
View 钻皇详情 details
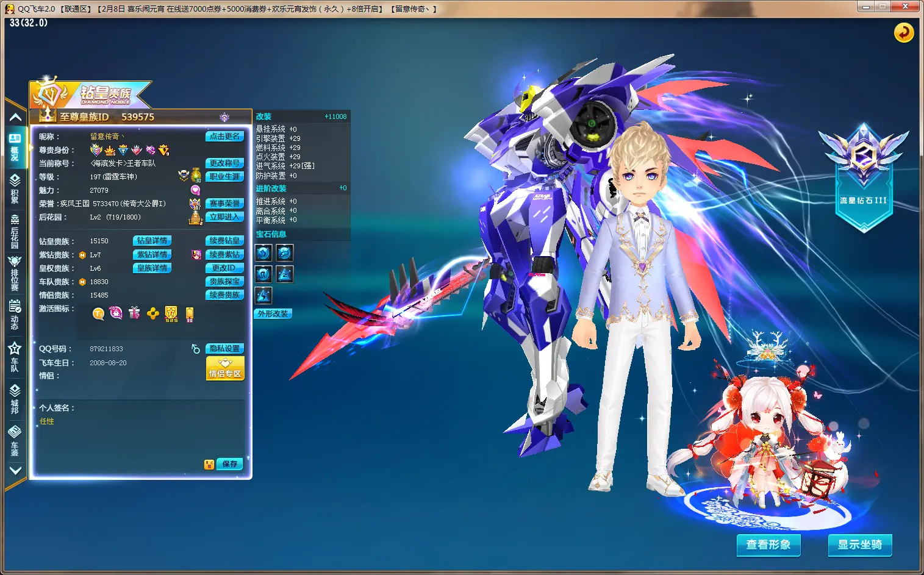(152, 241)
